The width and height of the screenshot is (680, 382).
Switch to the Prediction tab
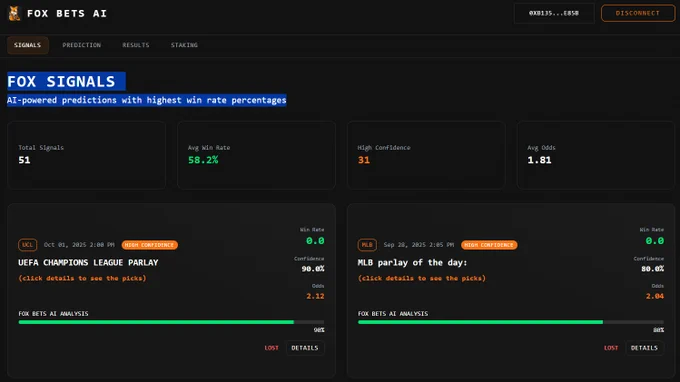point(82,45)
